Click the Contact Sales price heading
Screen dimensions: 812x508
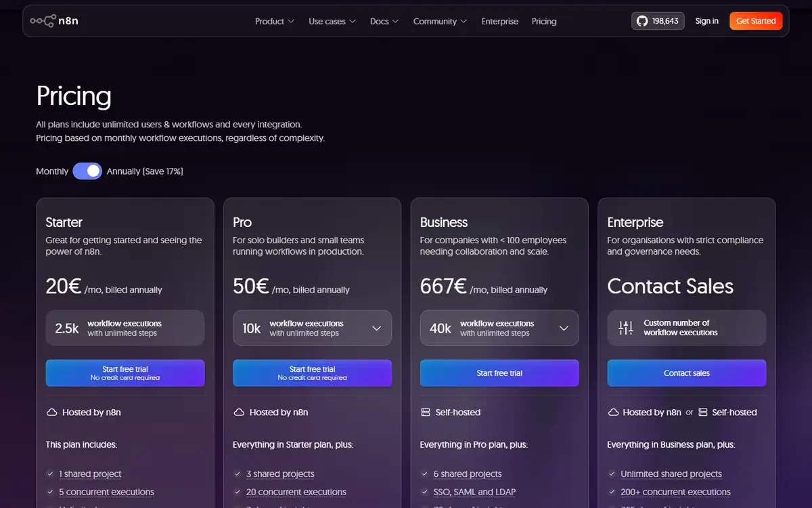[x=671, y=287]
